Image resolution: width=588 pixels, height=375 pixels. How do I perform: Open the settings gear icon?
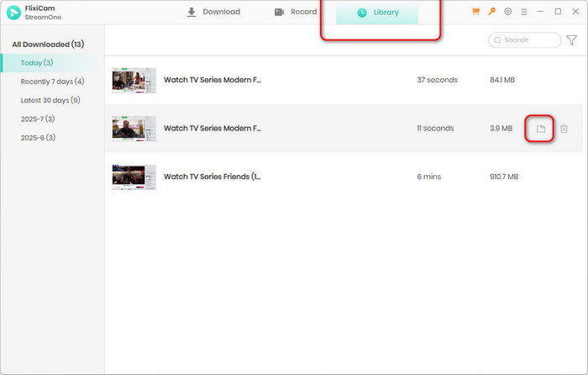pyautogui.click(x=507, y=12)
